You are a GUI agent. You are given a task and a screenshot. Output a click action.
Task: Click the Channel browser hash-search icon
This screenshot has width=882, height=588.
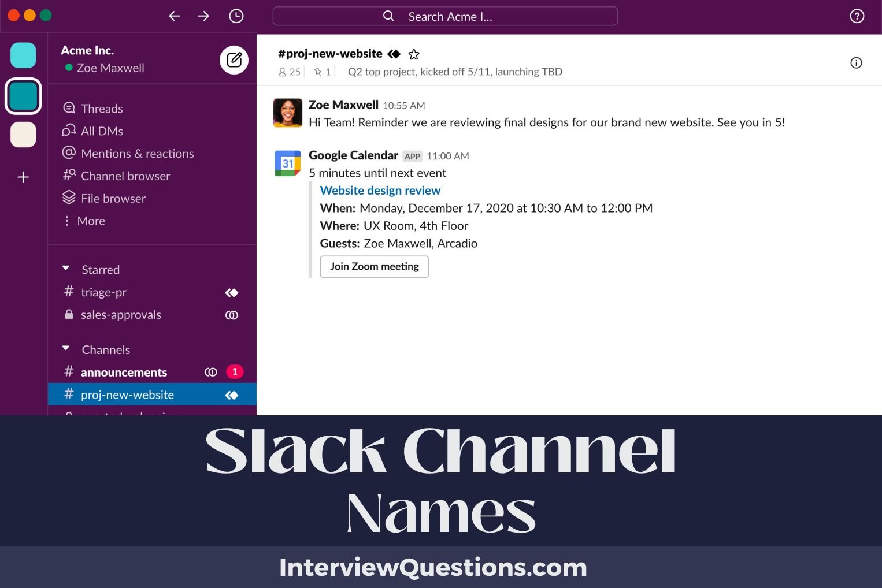(69, 174)
